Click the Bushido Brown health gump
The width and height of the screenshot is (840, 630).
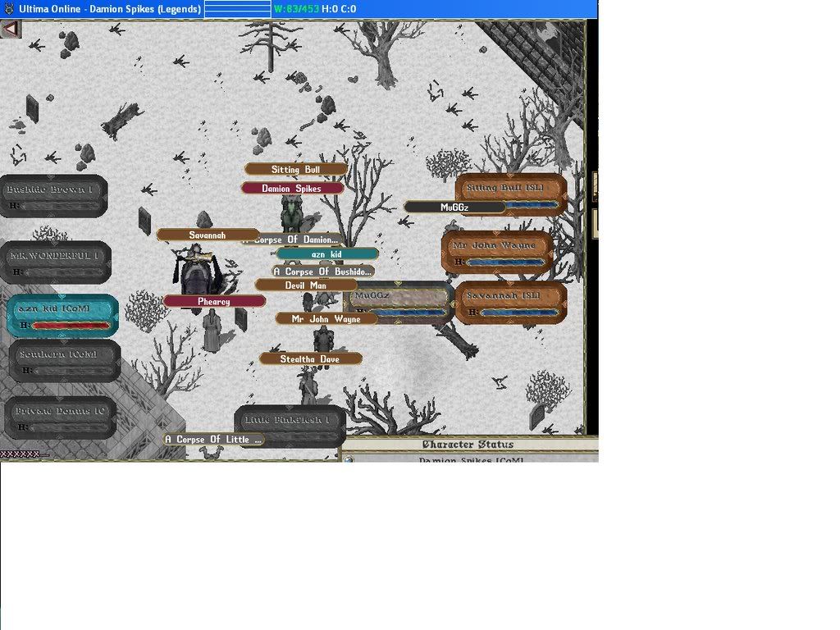[53, 196]
